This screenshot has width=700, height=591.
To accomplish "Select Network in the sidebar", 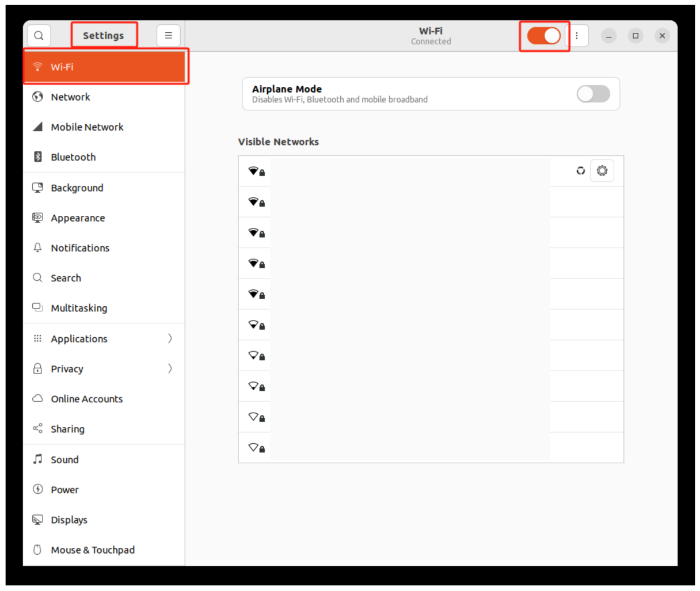I will (x=70, y=97).
